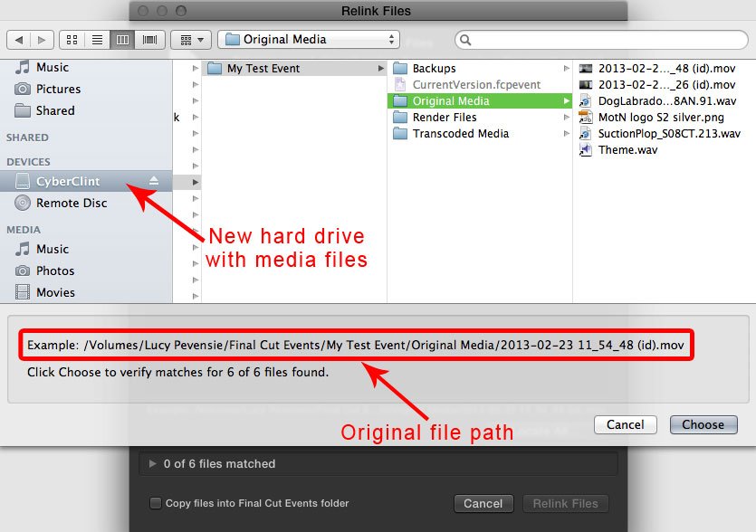756x532 pixels.
Task: Cancel the file chooser sheet
Action: 626,424
